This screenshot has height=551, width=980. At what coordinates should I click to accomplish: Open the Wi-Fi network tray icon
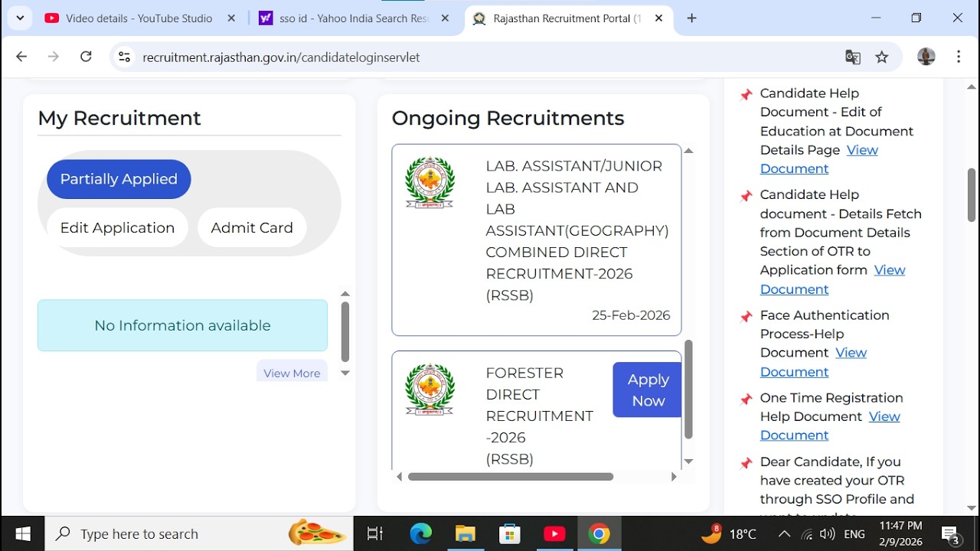tap(807, 534)
